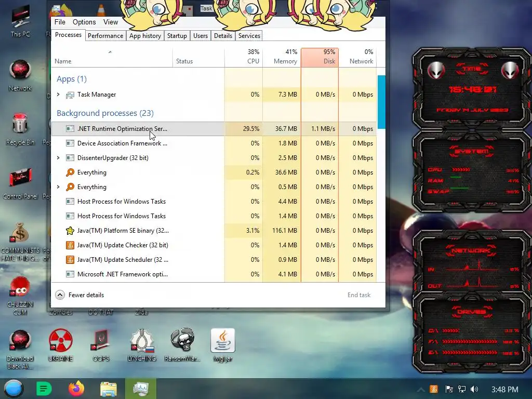Screen dimensions: 532x399
Task: Click the Task Manager app row icon
Action: [x=70, y=95]
